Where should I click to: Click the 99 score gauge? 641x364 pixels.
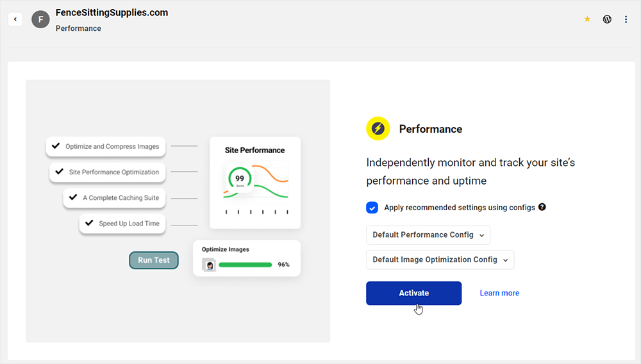(x=239, y=179)
